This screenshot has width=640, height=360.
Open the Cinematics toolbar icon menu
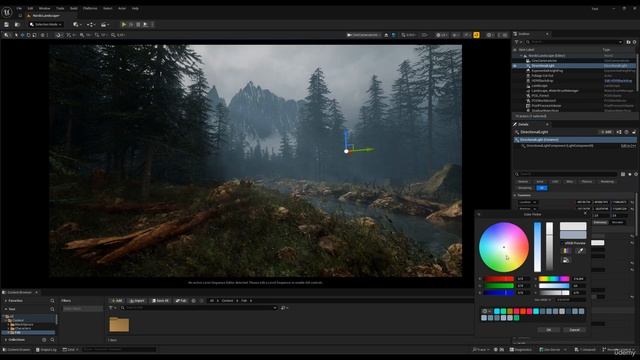pos(104,24)
